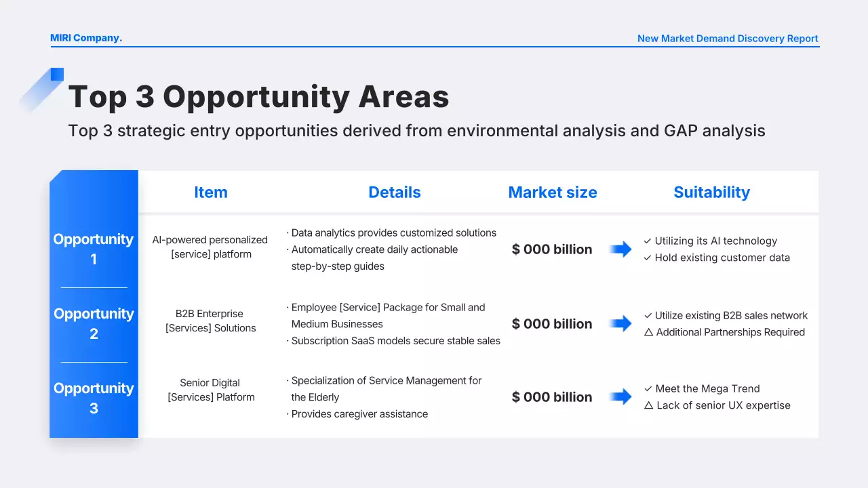Click triangle icon beside Lack of senior UX expertise
The height and width of the screenshot is (488, 868).
pyautogui.click(x=648, y=405)
